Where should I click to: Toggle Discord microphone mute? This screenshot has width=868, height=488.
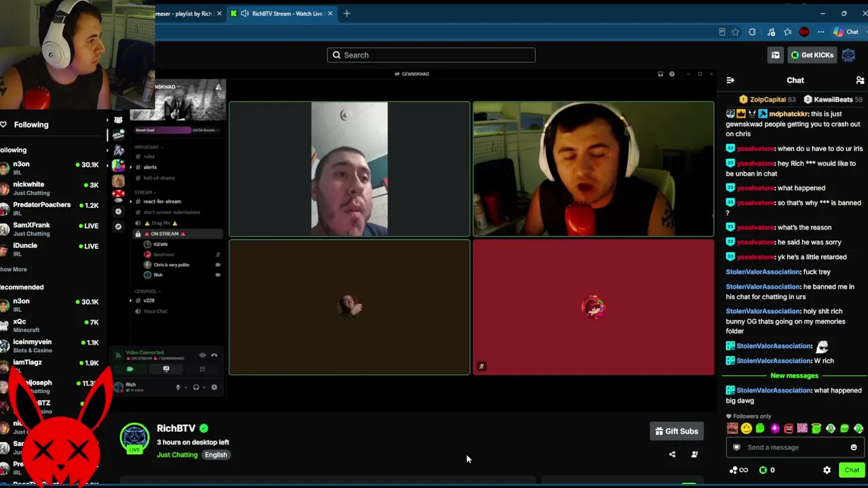tap(178, 388)
